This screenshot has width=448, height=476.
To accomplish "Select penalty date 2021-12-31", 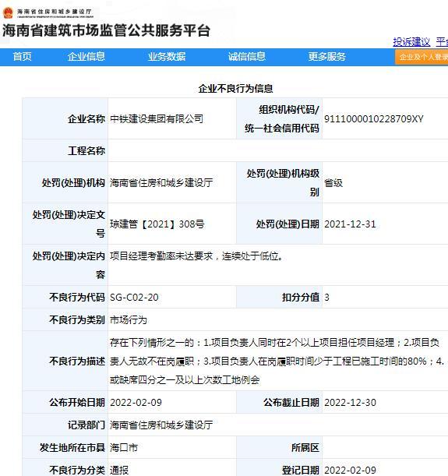I will [350, 224].
